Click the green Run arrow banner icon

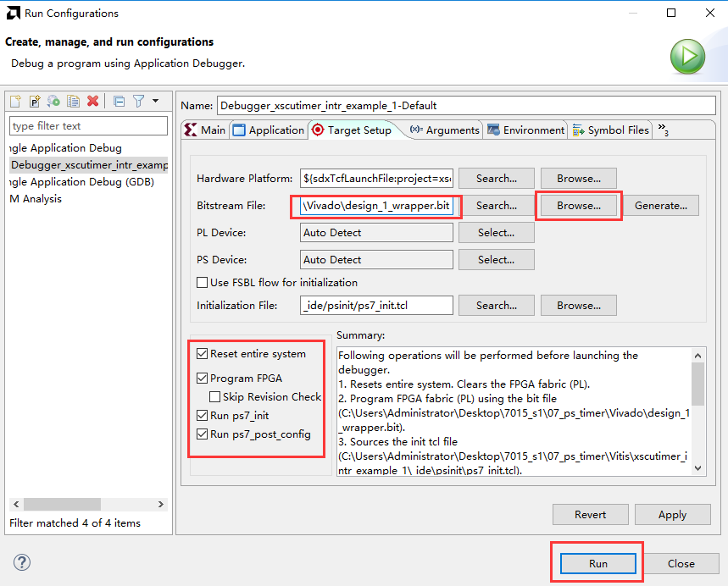click(x=687, y=57)
